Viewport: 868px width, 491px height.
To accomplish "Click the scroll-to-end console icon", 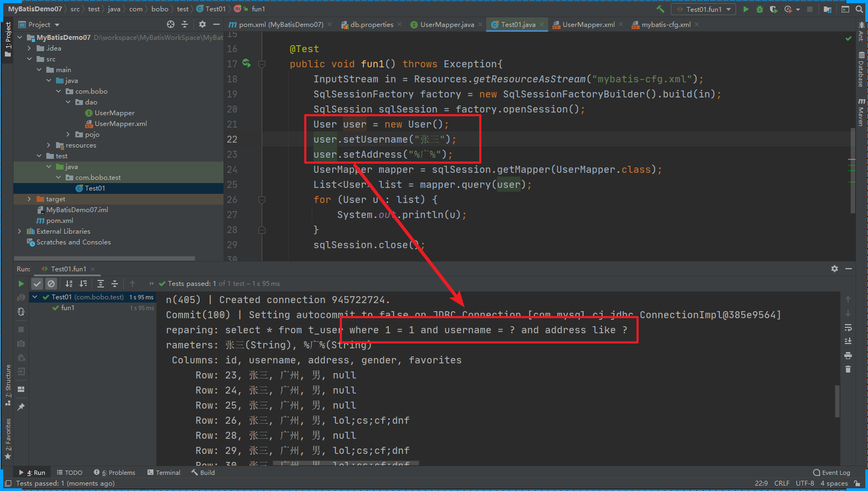I will 848,341.
